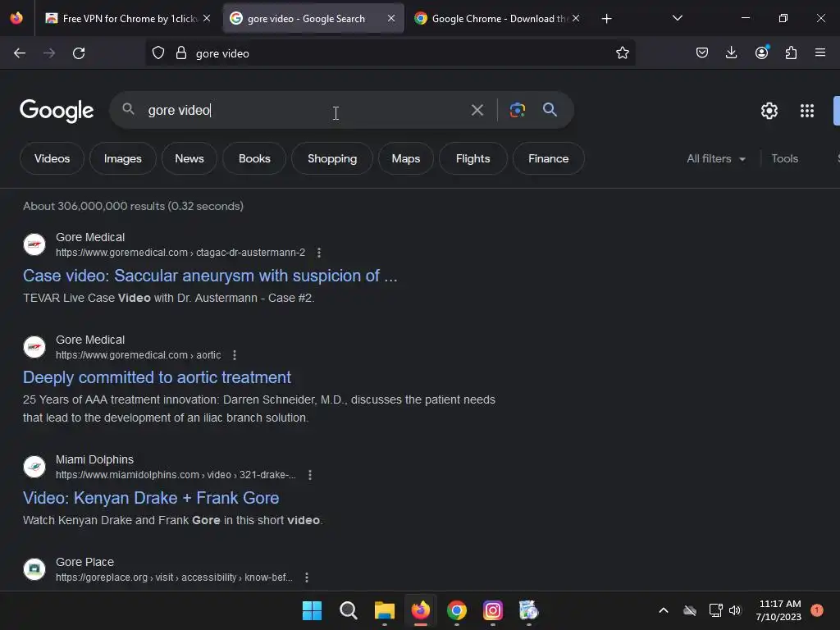Open the volume control in system tray

pos(734,610)
